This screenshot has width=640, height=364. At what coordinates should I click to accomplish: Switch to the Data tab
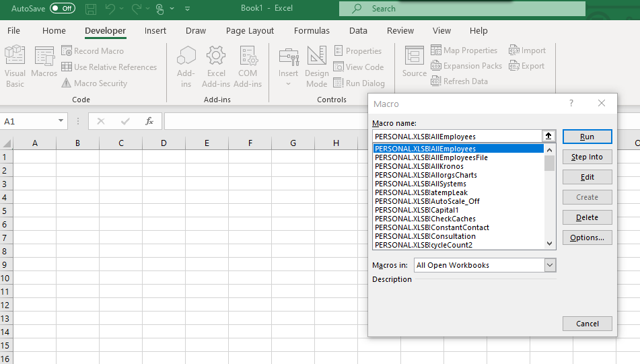click(358, 30)
